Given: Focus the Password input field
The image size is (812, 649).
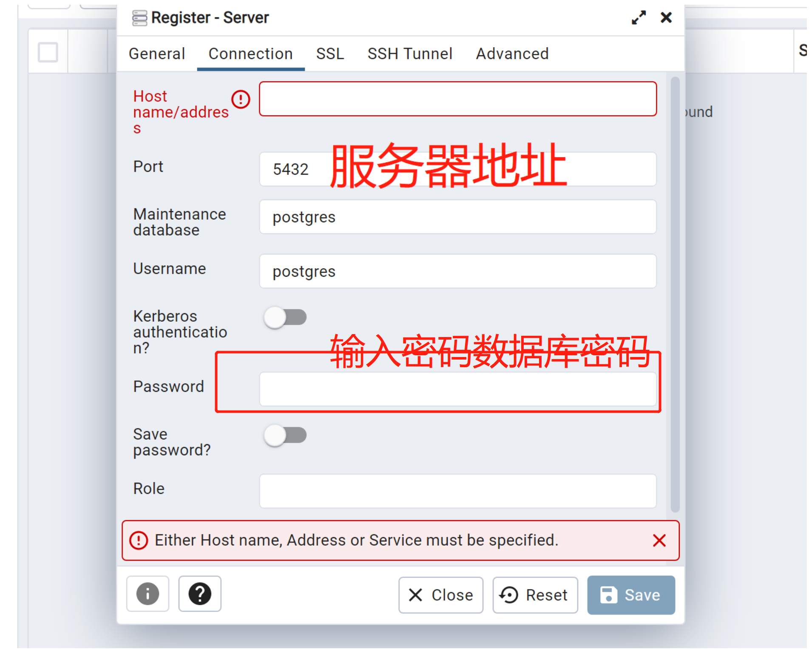Looking at the screenshot, I should point(458,389).
